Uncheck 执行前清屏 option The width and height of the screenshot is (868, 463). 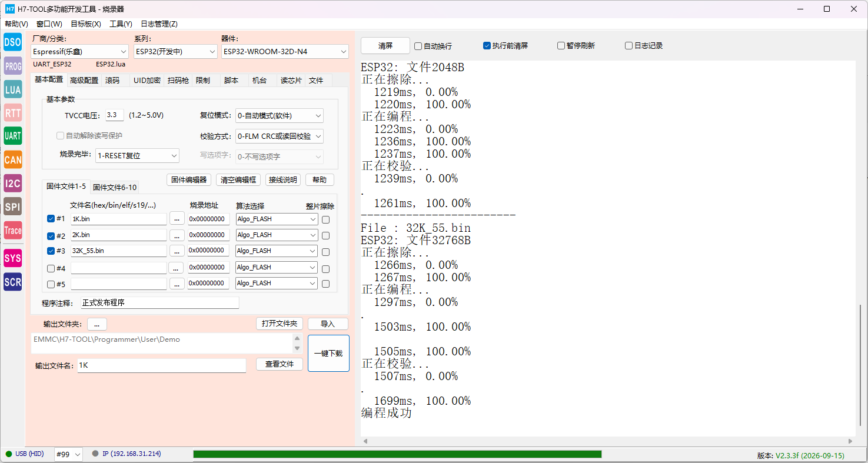pos(505,46)
